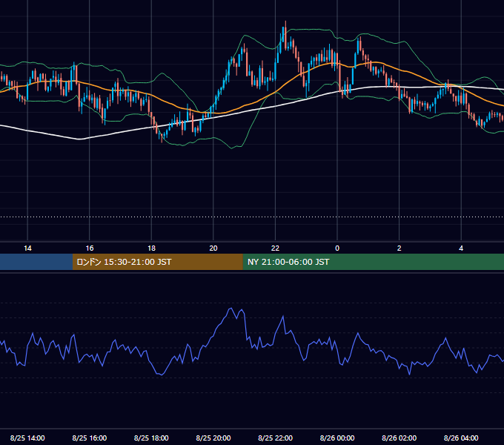Image resolution: width=504 pixels, height=445 pixels.
Task: Click the hour label 22 on price chart axis
Action: pyautogui.click(x=275, y=248)
